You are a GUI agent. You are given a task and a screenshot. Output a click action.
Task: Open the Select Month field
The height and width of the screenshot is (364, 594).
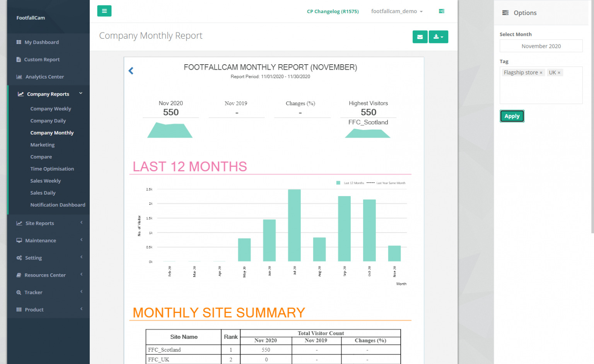[x=541, y=46]
